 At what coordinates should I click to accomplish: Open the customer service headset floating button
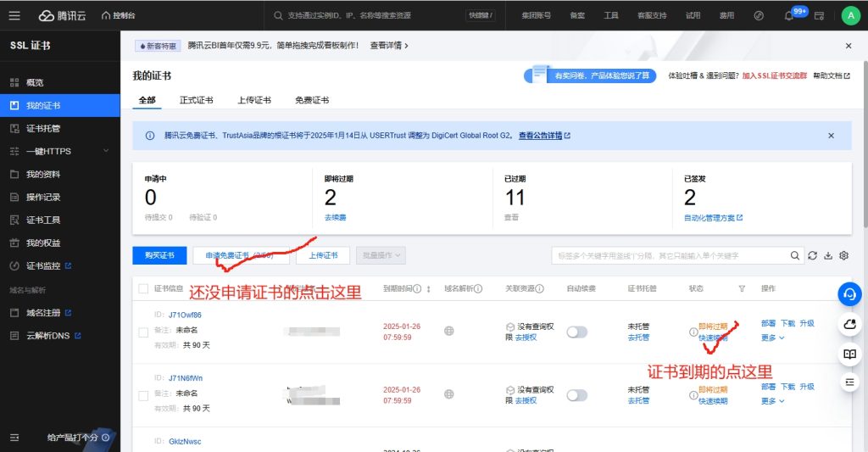coord(849,294)
